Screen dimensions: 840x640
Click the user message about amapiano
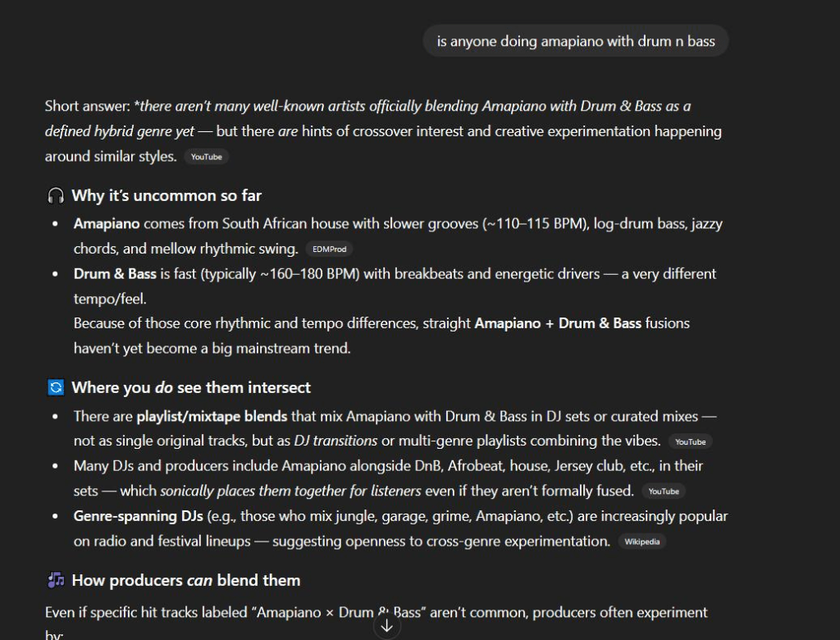coord(576,41)
